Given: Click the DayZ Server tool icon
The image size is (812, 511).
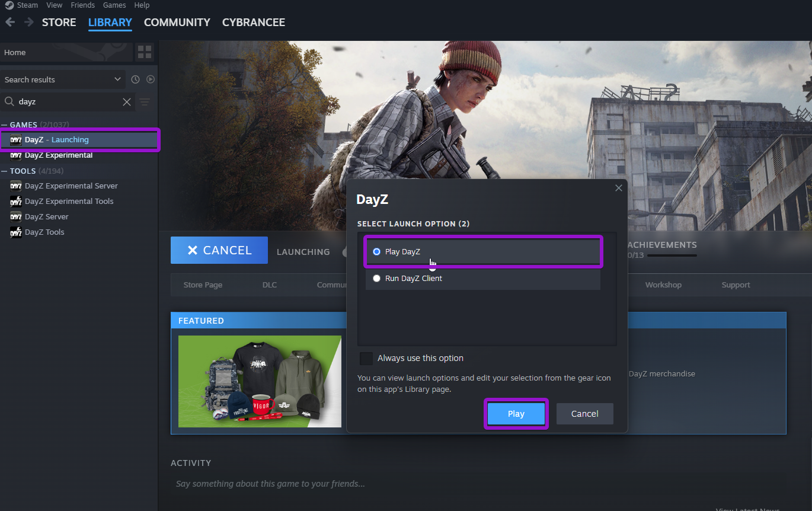Looking at the screenshot, I should pyautogui.click(x=15, y=216).
